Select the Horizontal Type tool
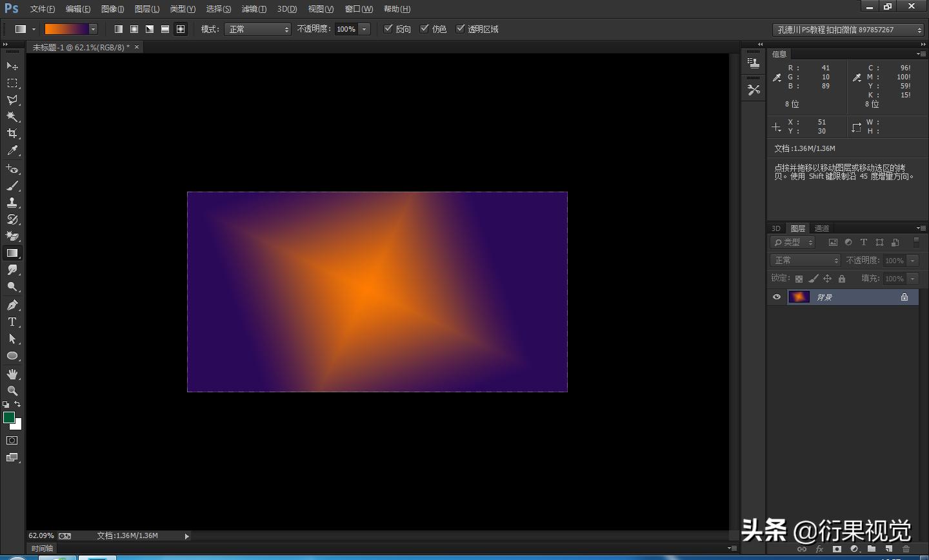929x560 pixels. pyautogui.click(x=12, y=322)
